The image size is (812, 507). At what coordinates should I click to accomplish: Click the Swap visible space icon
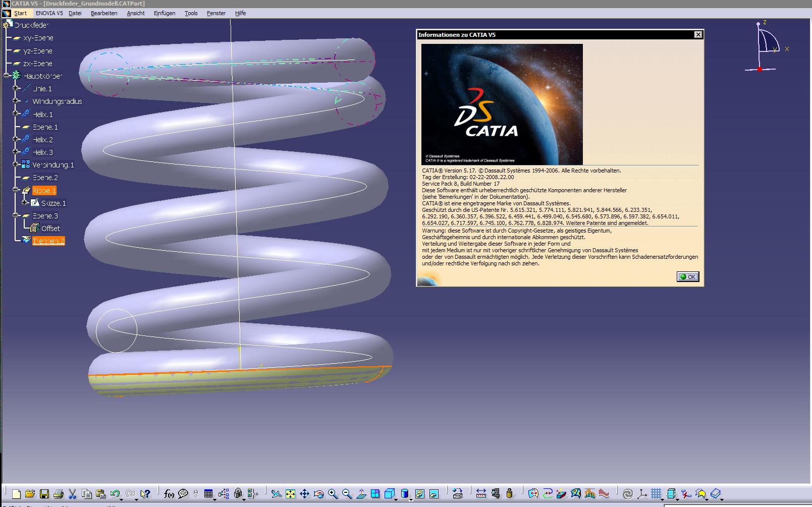click(x=434, y=494)
